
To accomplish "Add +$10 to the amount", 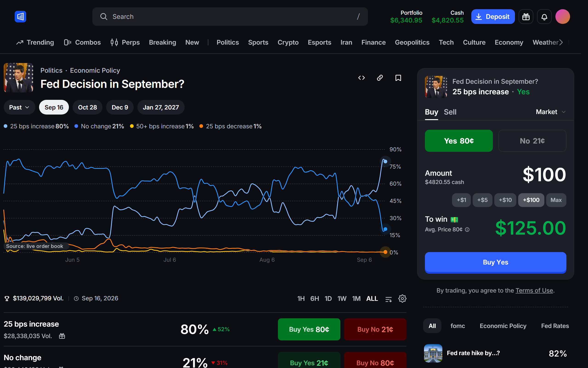I will [x=505, y=200].
